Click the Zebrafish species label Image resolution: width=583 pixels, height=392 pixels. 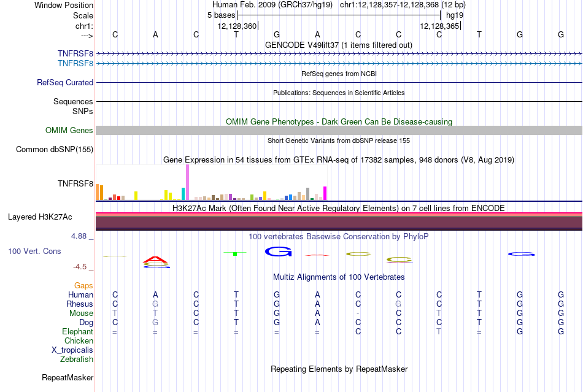click(77, 359)
